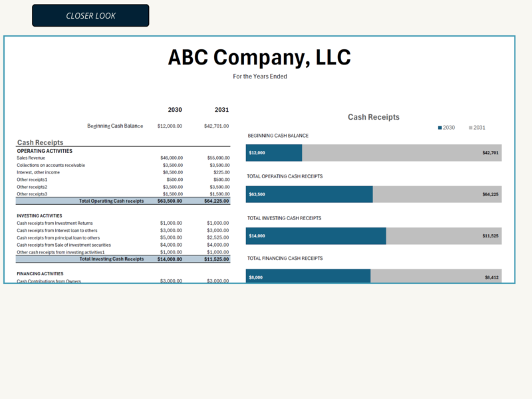This screenshot has width=532, height=399.
Task: Click the $8,500.00 interest income value
Action: tap(173, 172)
